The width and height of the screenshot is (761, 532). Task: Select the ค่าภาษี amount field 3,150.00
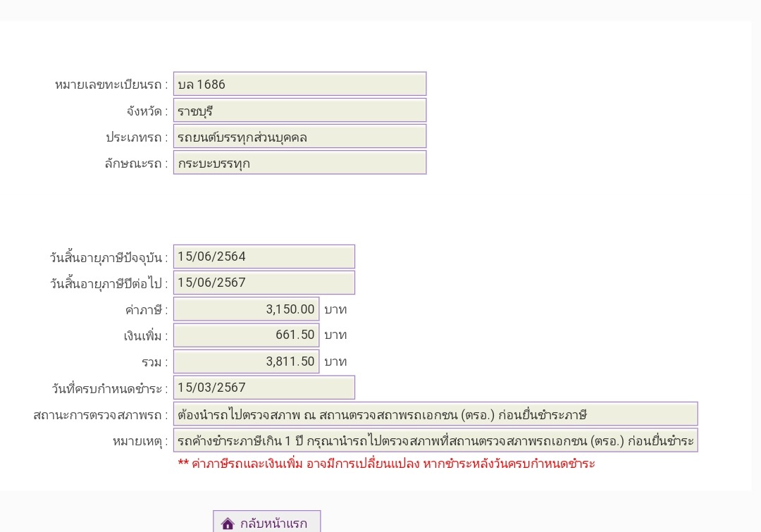[x=247, y=309]
